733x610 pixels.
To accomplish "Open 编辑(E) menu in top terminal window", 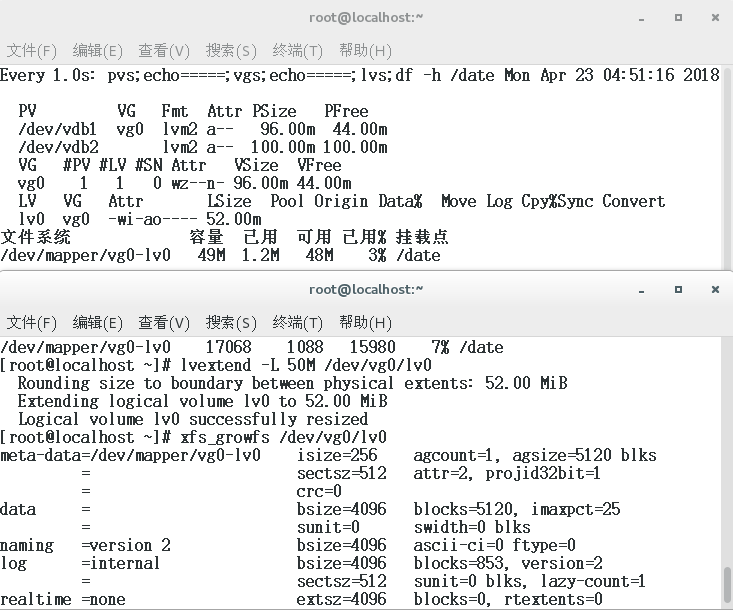I will [97, 50].
